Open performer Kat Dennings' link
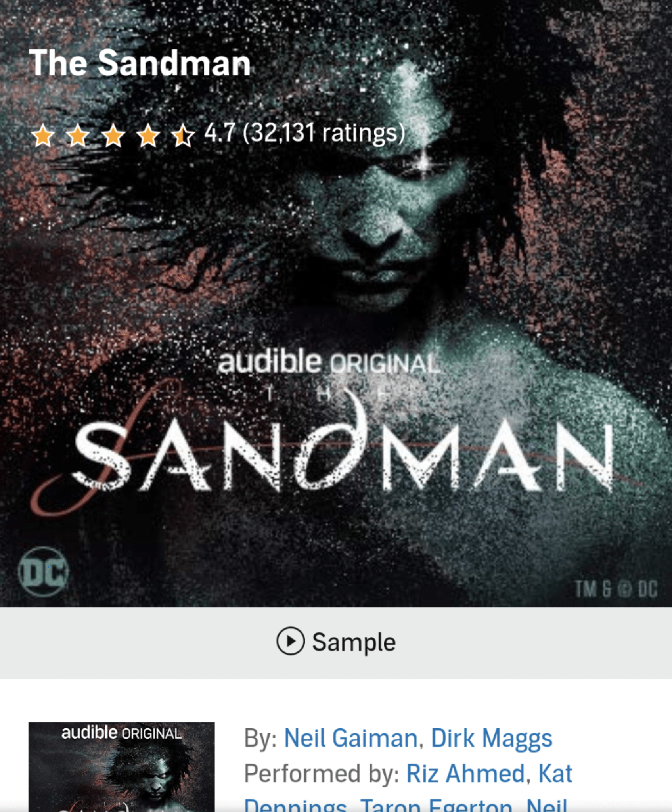Viewport: 672px width, 812px height. click(555, 774)
